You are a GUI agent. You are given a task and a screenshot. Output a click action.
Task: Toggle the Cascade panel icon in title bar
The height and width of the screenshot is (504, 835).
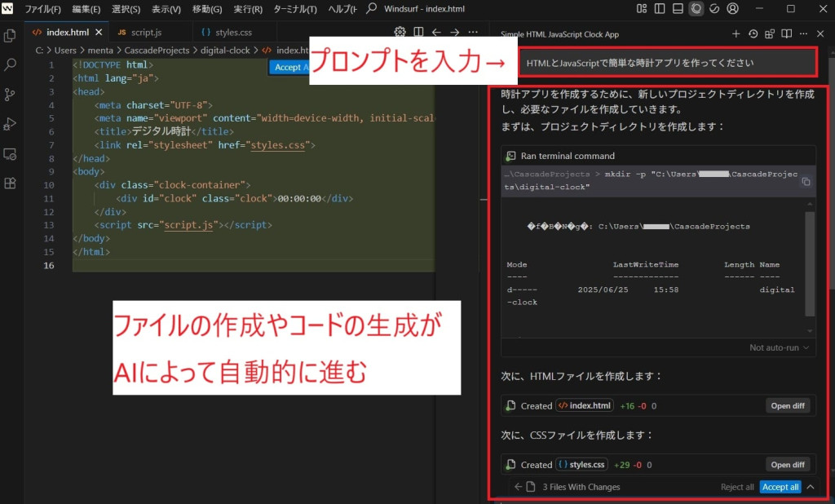pyautogui.click(x=696, y=8)
